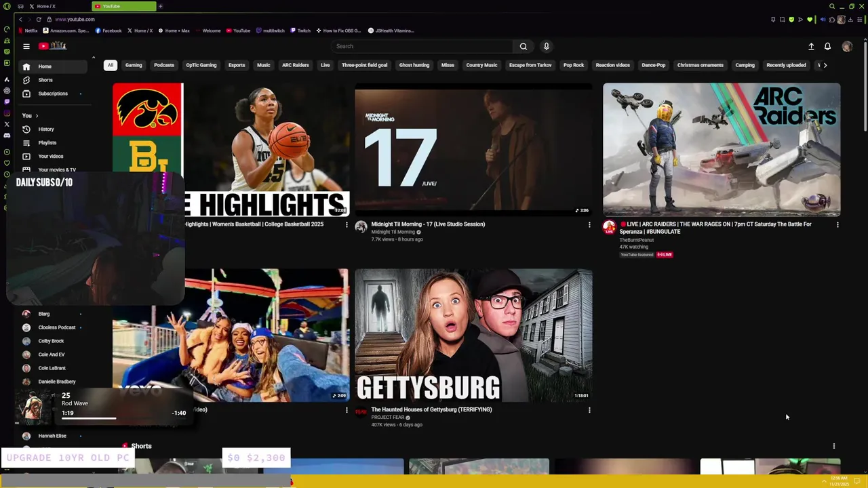Screen dimensions: 868x488
Task: Open the Netflix bookmark
Action: [28, 30]
